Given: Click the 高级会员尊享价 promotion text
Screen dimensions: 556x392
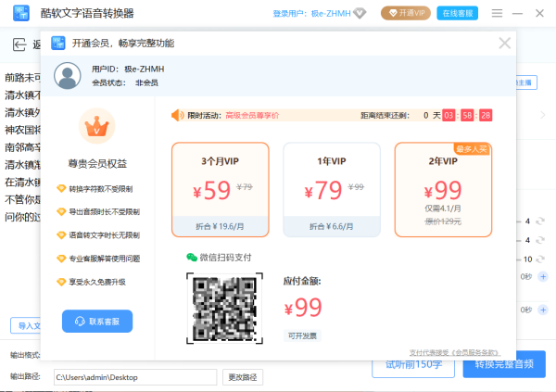Looking at the screenshot, I should (252, 115).
